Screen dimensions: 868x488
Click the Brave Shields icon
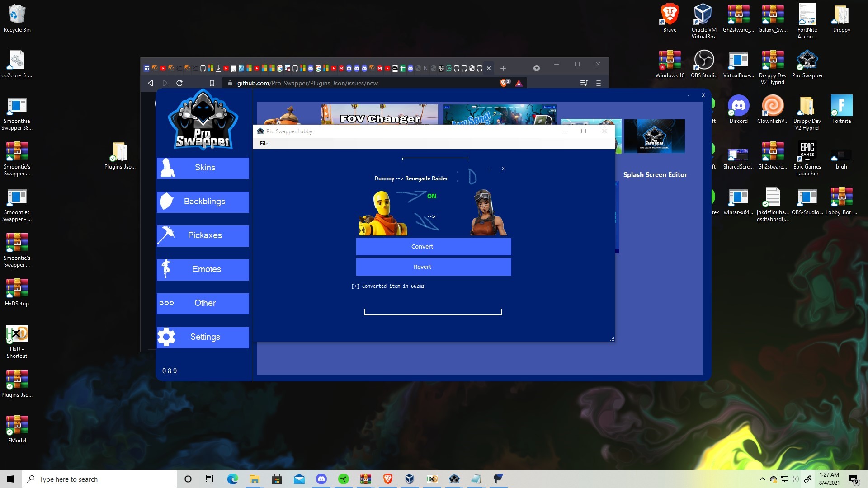pos(504,83)
